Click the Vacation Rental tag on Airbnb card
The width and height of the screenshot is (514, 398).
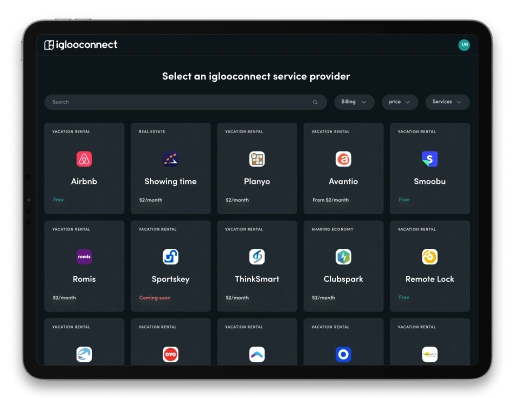71,132
